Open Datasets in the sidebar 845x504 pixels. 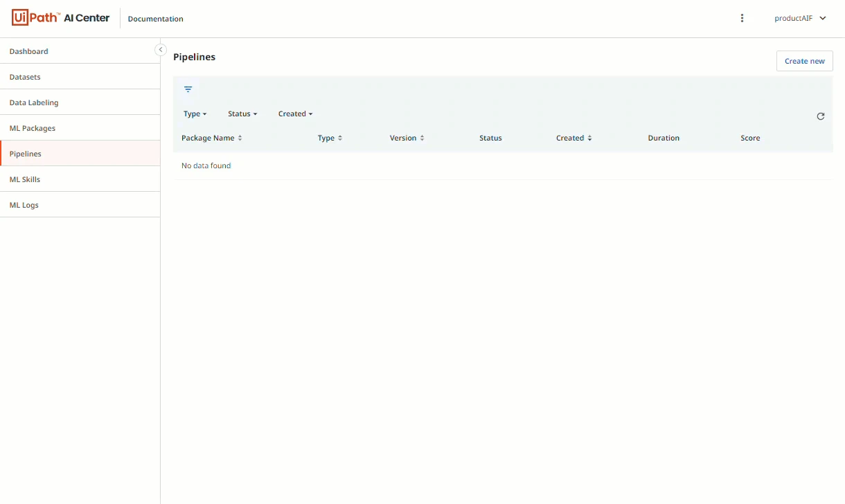80,77
